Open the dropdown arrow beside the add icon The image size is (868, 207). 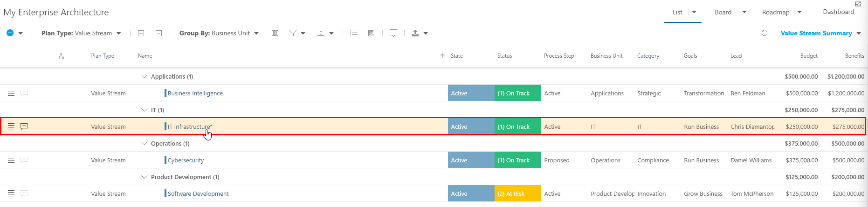click(x=21, y=33)
